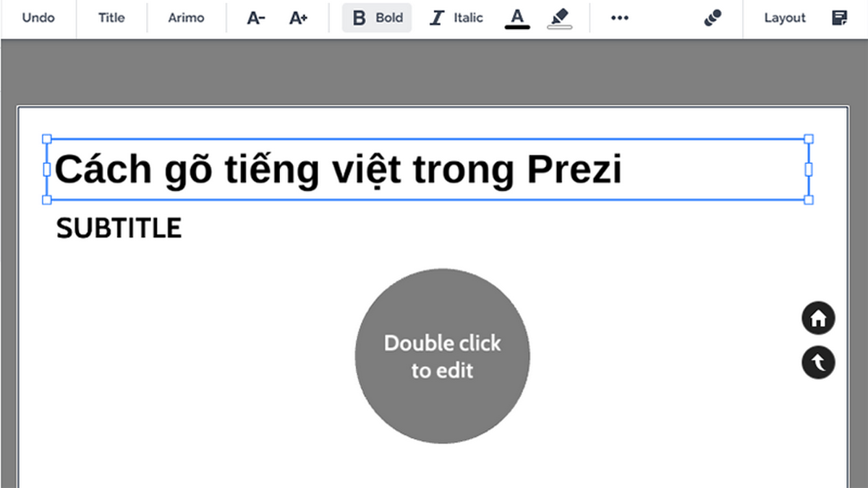
Task: Click the title text Cách gõ tiếng việt
Action: tap(226, 171)
